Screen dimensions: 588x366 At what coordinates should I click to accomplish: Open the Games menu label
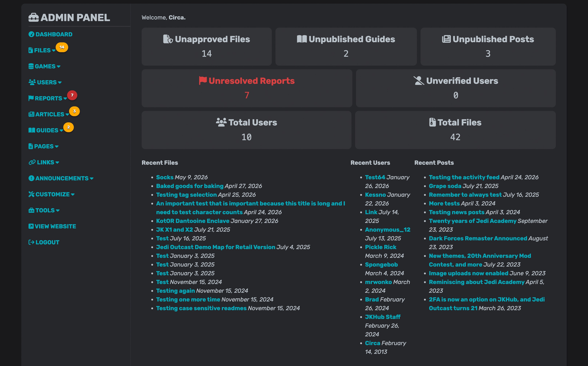point(45,66)
